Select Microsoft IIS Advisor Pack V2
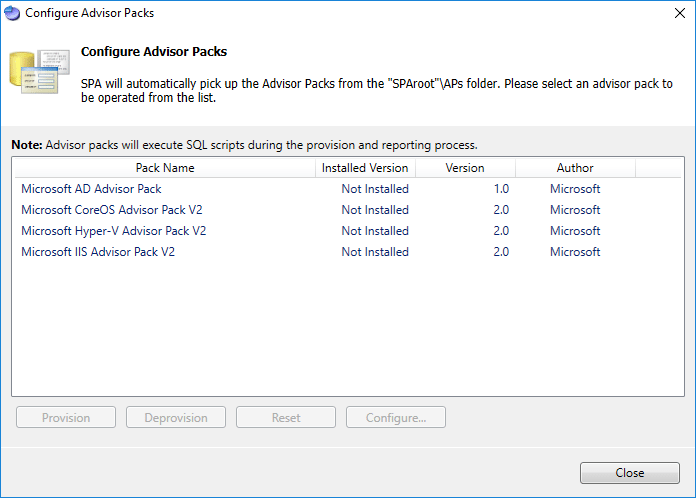 (x=98, y=252)
